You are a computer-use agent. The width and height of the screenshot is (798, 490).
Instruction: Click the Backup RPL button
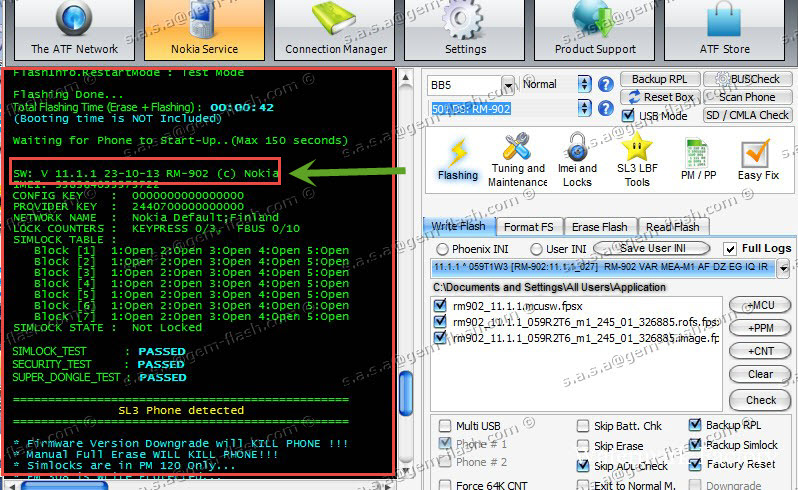[x=660, y=79]
